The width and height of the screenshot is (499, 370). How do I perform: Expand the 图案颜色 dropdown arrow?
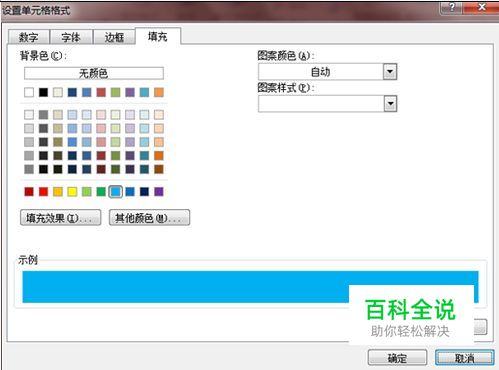tap(390, 72)
